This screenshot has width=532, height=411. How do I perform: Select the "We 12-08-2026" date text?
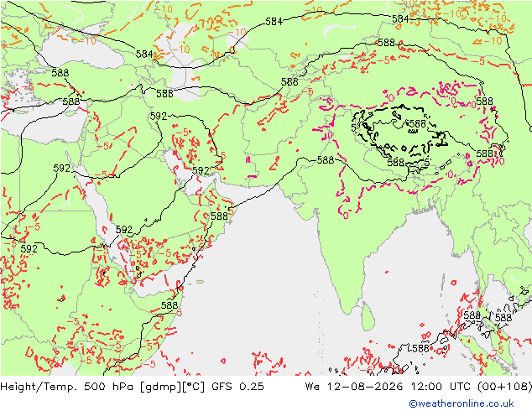(x=354, y=386)
